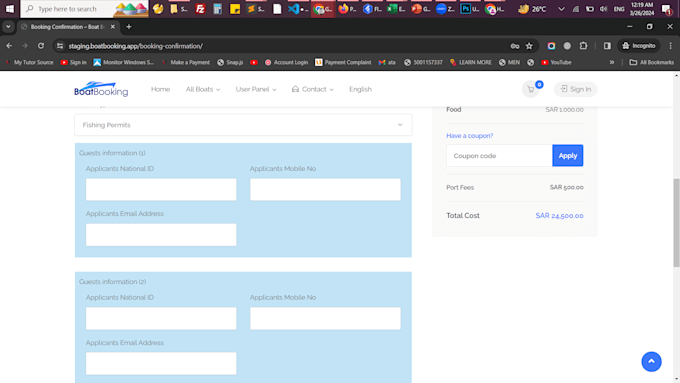Click the Coupon code input field
680x383 pixels.
499,156
